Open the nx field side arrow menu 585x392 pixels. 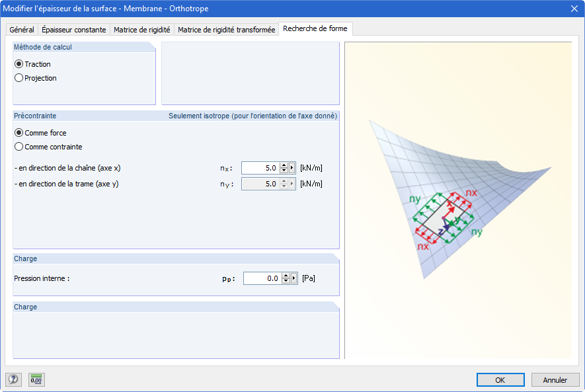[x=292, y=168]
